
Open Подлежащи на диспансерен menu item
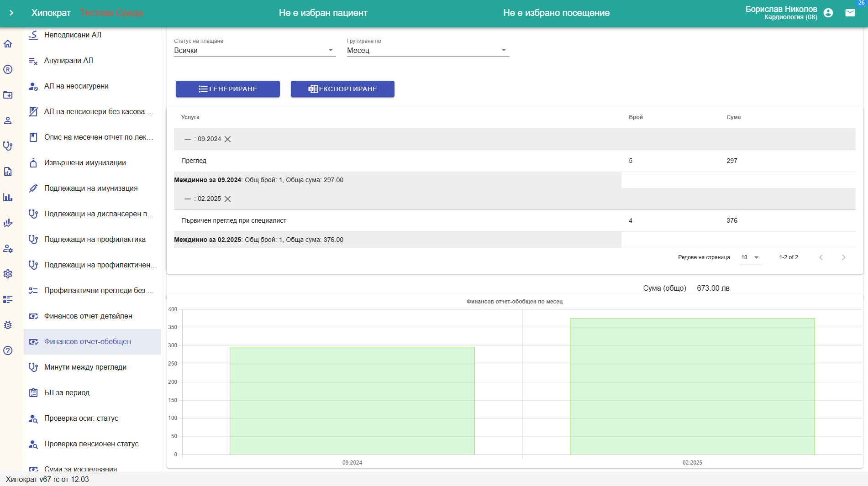click(93, 214)
